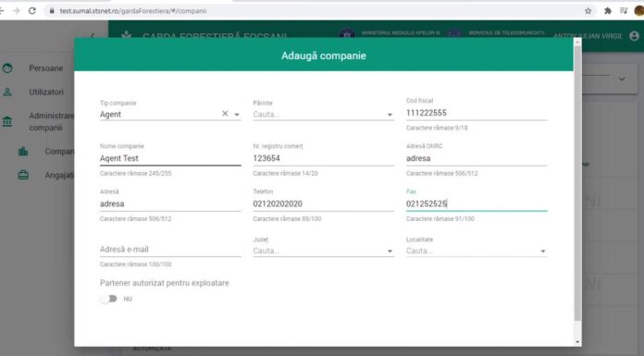The height and width of the screenshot is (356, 644).
Task: Click the Adresă e-mail field
Action: tap(170, 250)
